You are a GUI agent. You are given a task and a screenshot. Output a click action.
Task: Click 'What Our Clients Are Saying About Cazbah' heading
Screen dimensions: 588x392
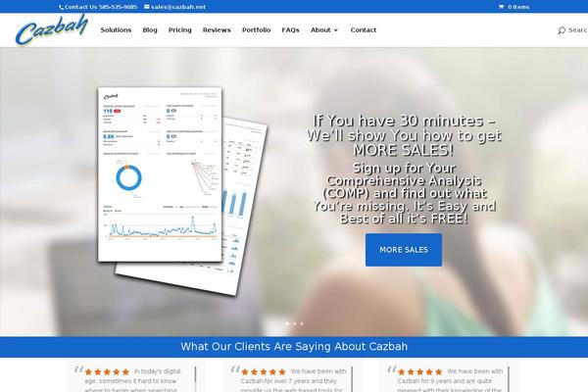tap(294, 346)
